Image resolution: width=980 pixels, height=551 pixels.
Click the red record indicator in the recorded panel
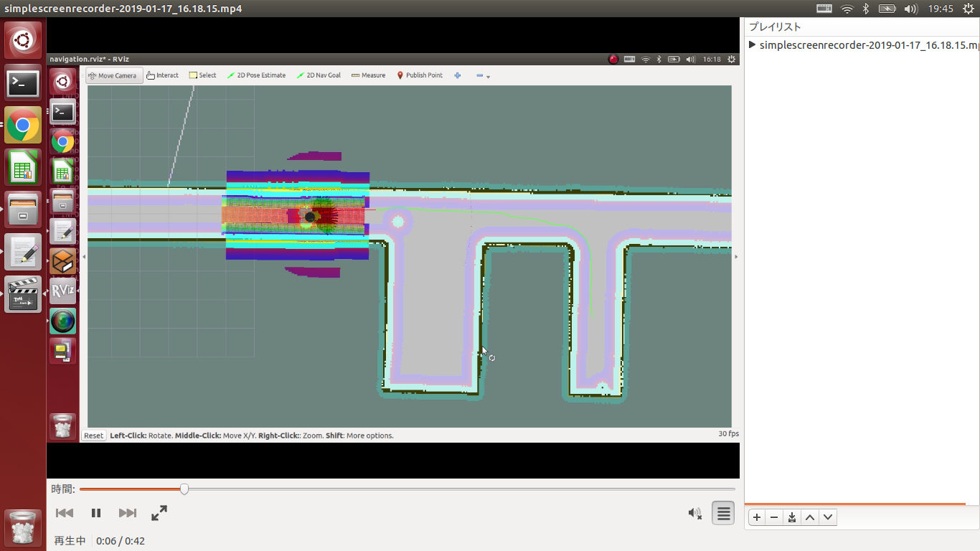pyautogui.click(x=613, y=59)
